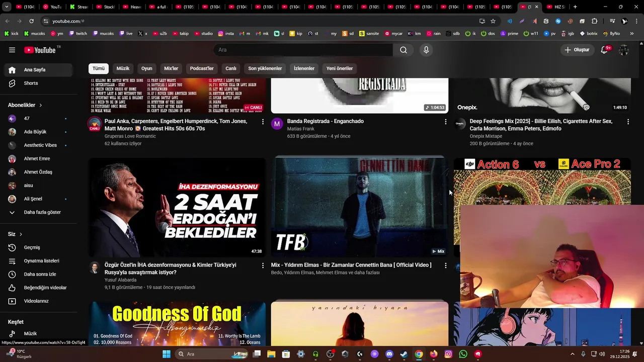Open Videolarınız page

pyautogui.click(x=38, y=301)
